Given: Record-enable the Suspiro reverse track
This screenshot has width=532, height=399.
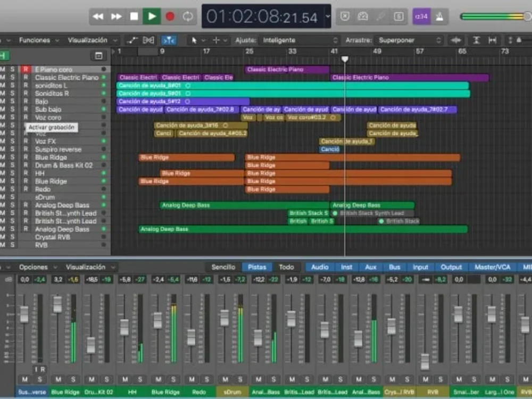Looking at the screenshot, I should coord(26,149).
